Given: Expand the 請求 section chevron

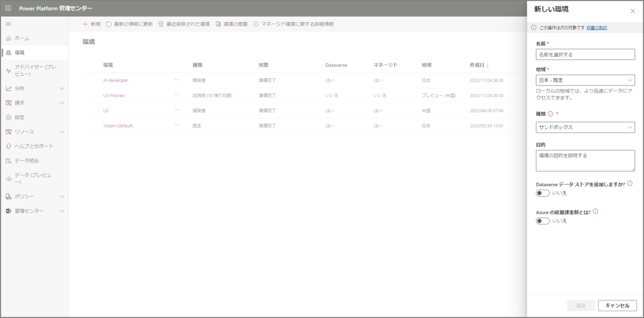Looking at the screenshot, I should click(x=62, y=103).
